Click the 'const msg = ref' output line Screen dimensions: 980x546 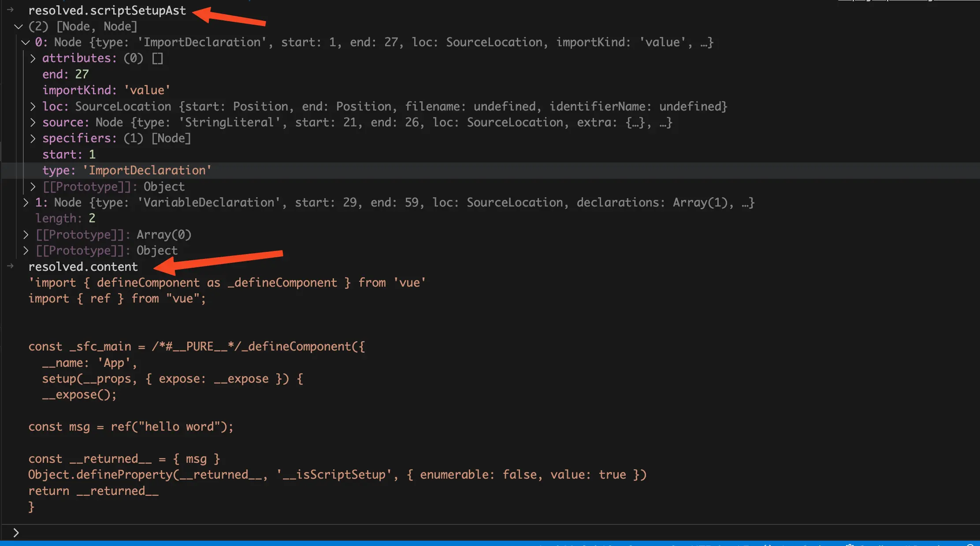pyautogui.click(x=131, y=427)
